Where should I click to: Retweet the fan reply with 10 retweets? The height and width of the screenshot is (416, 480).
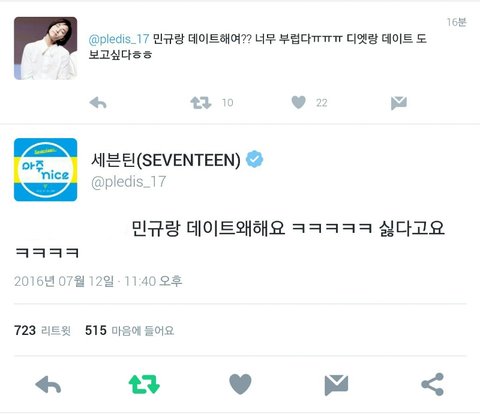point(201,103)
